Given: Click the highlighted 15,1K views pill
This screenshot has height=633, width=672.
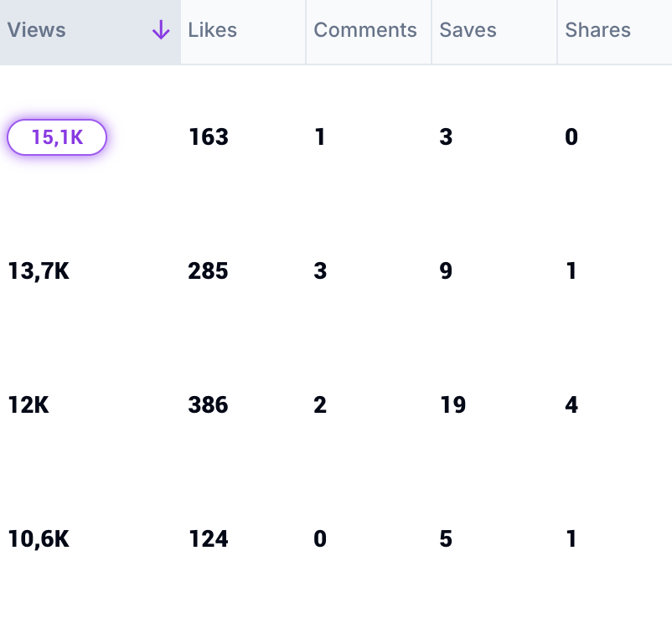Looking at the screenshot, I should pyautogui.click(x=57, y=137).
